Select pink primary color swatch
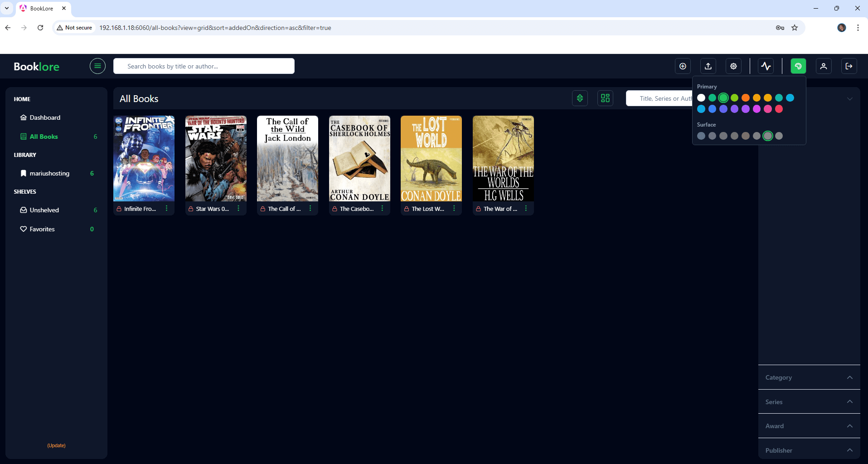 click(768, 109)
